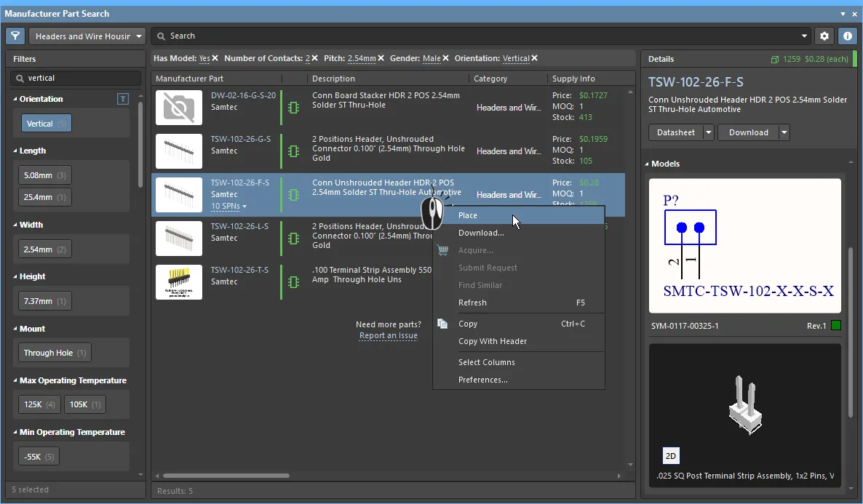
Task: Click the main Search input field
Action: click(x=479, y=36)
